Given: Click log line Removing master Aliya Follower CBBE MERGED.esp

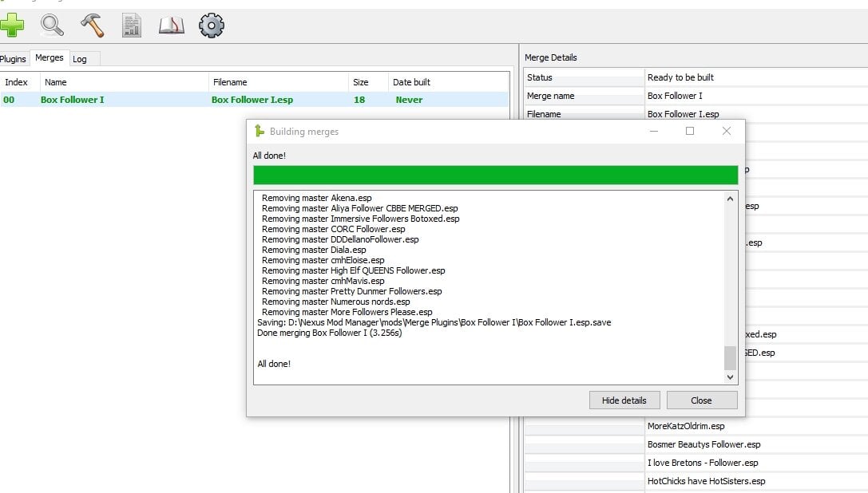Looking at the screenshot, I should coord(360,208).
